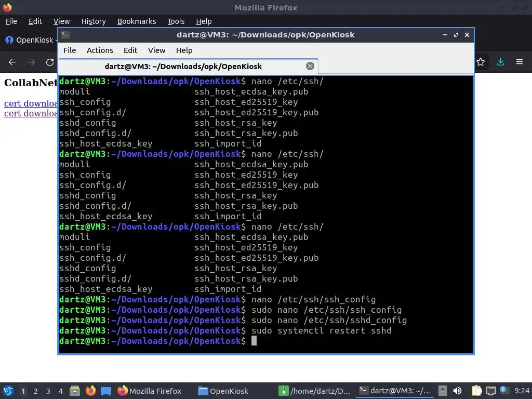Click 'sudo systemctl restart sshd' command text
The height and width of the screenshot is (399, 532).
pyautogui.click(x=321, y=331)
